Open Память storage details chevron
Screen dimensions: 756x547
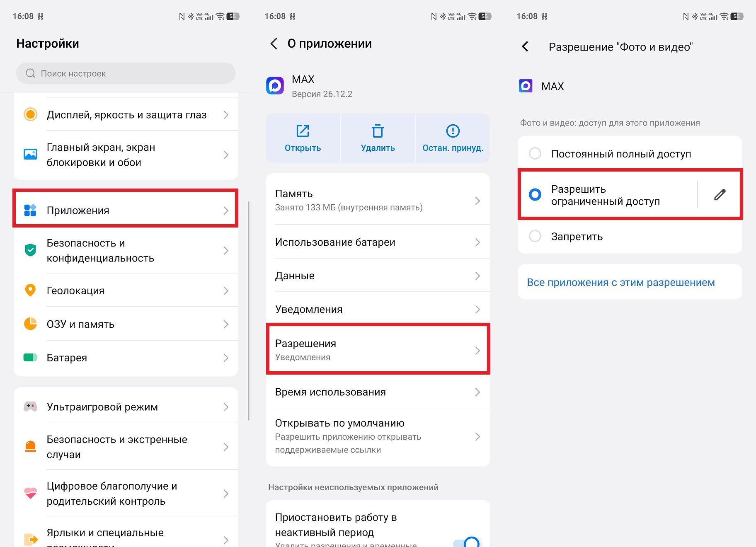477,201
